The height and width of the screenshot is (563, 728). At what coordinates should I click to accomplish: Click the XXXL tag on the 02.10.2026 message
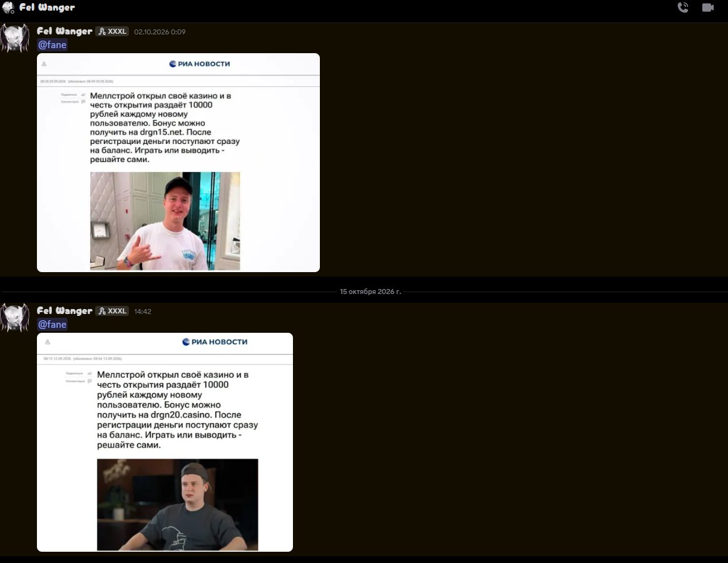click(x=112, y=31)
